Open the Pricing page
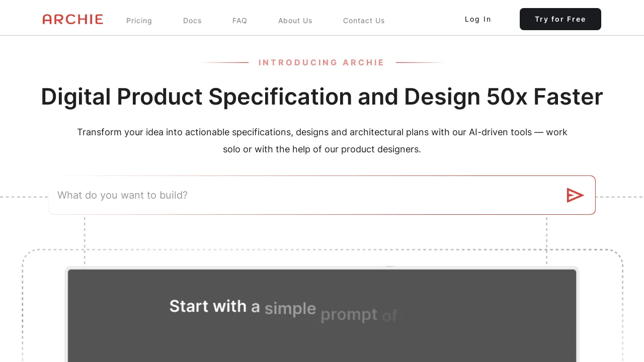Viewport: 644px width, 362px height. (x=139, y=21)
